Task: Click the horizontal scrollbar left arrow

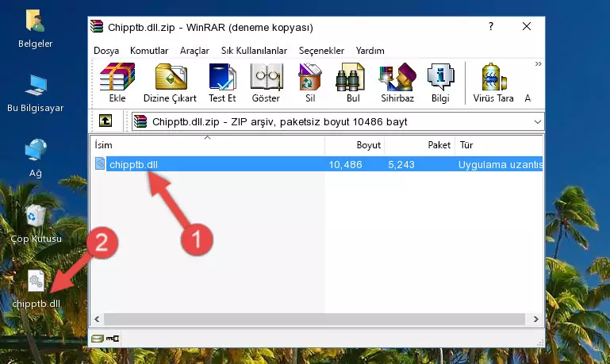Action: (x=97, y=320)
